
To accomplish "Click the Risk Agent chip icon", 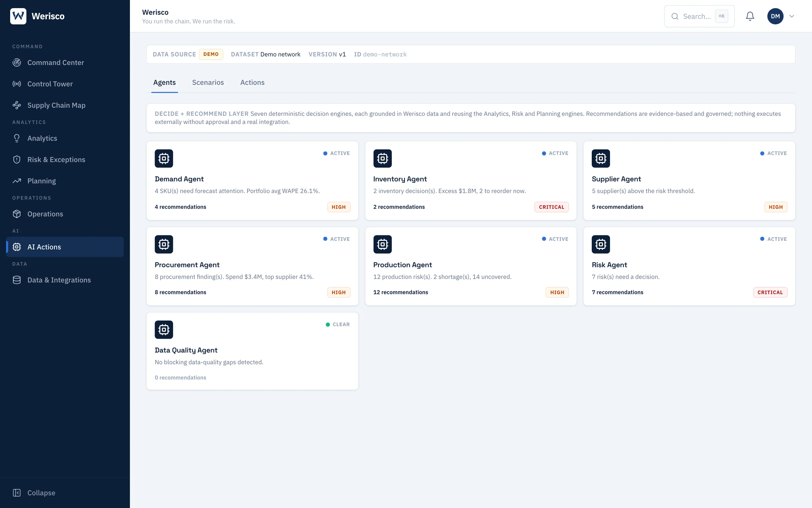I will (601, 244).
